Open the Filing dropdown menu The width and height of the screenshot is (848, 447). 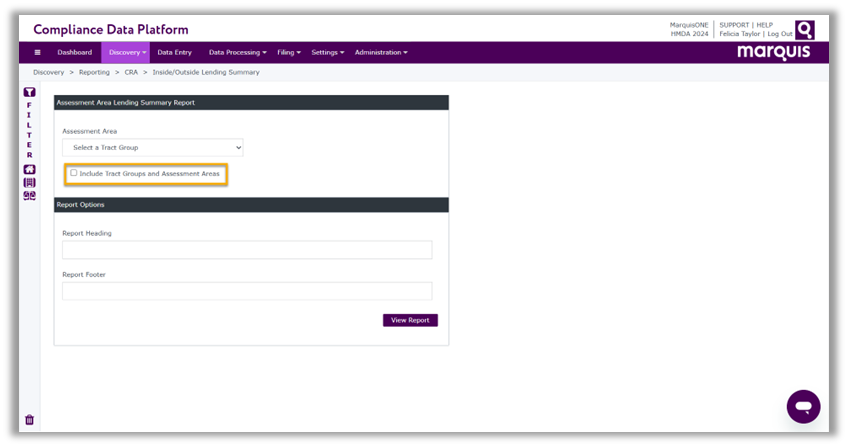[x=289, y=52]
